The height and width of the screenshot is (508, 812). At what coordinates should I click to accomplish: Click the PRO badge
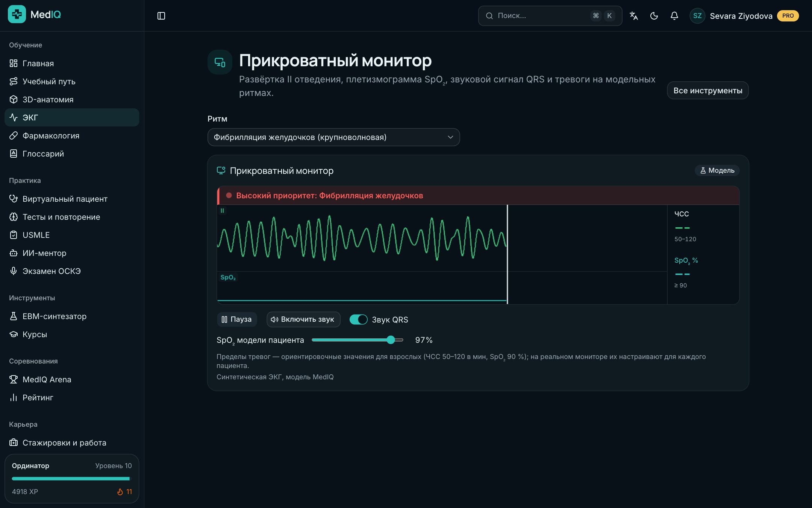[x=788, y=16]
